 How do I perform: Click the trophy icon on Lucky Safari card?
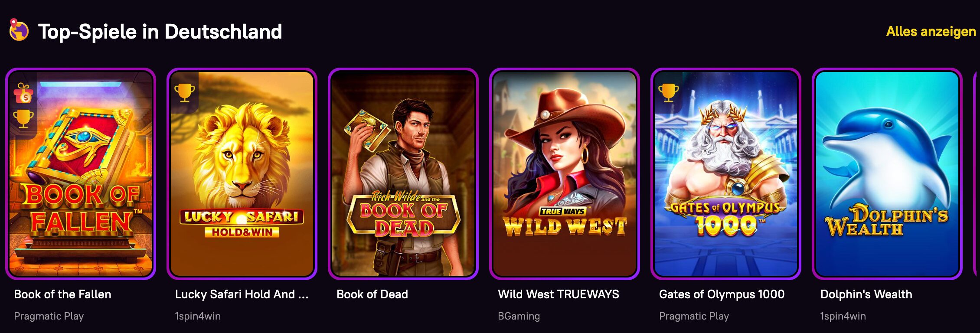pos(184,93)
